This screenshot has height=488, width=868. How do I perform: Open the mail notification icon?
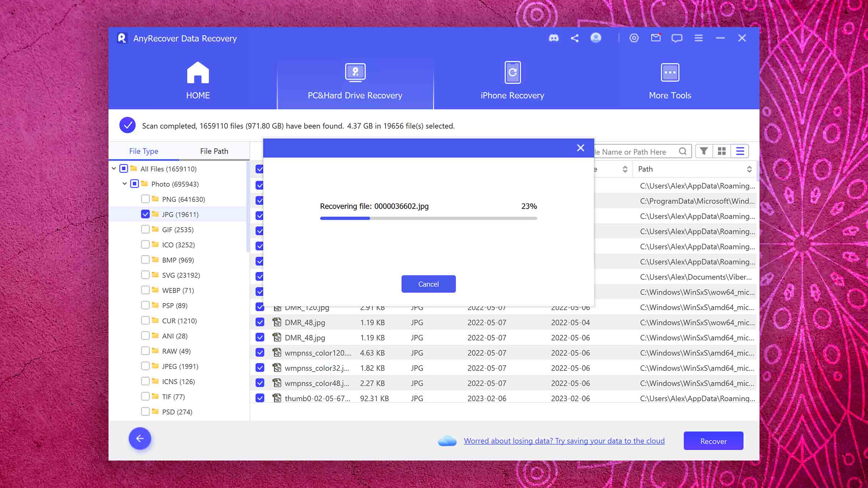[x=656, y=38]
